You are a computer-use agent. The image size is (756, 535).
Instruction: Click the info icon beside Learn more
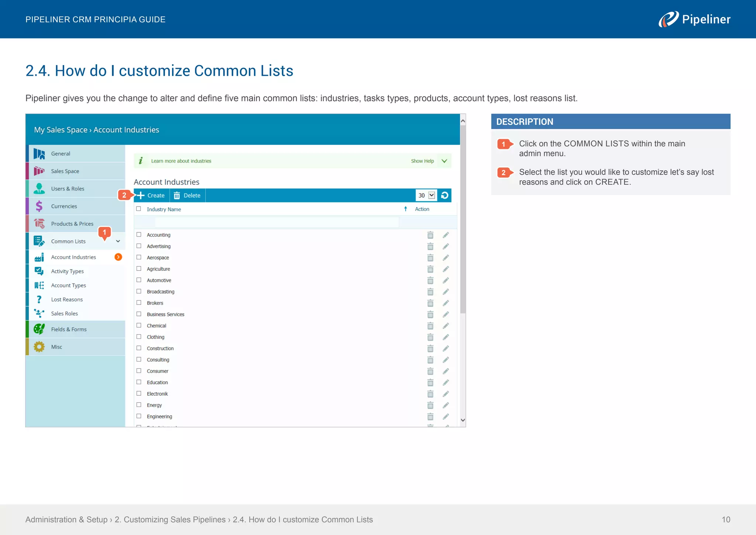pos(141,161)
